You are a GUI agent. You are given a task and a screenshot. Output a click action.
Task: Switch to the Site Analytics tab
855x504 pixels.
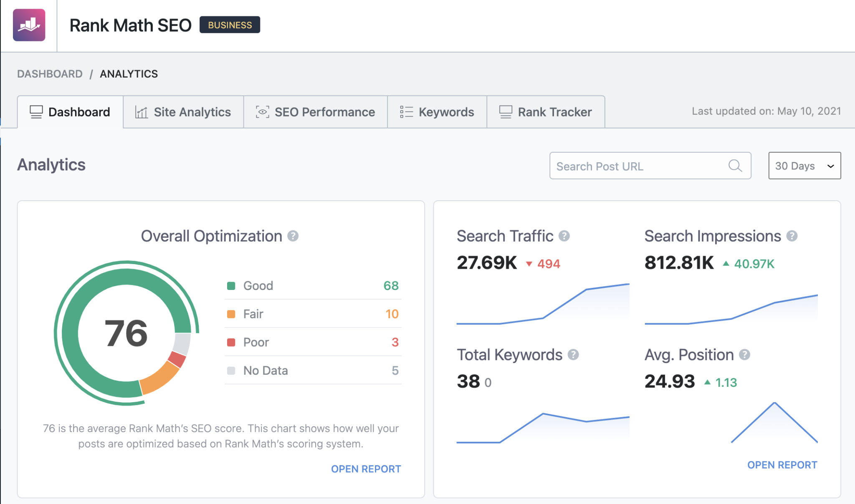tap(183, 112)
